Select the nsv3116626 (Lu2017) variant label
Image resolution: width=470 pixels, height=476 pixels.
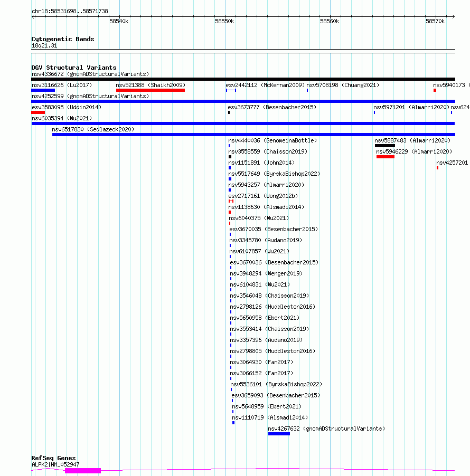62,85
